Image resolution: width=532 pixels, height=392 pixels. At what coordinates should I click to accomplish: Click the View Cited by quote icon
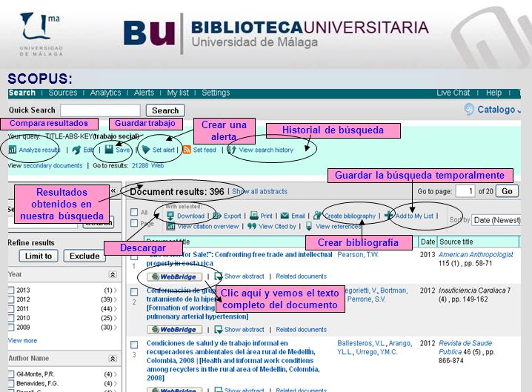[252, 226]
